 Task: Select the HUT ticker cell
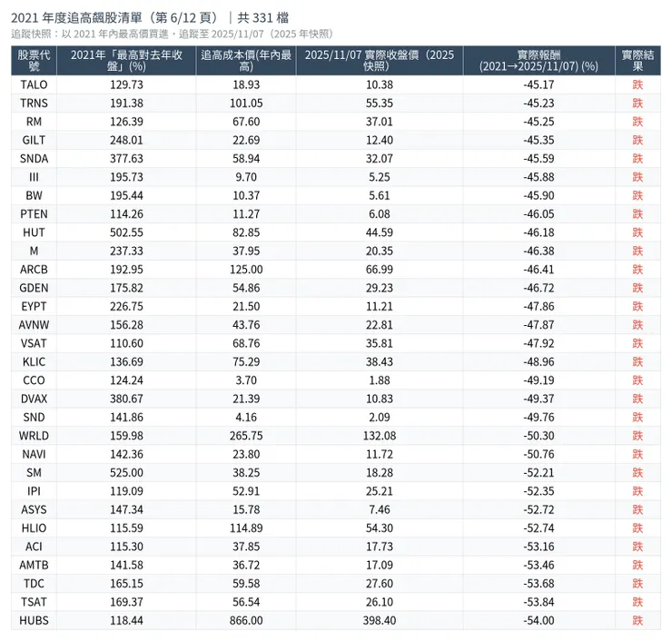[34, 232]
